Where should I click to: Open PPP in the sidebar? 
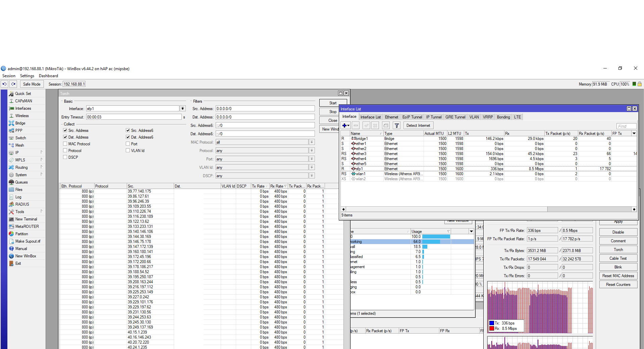[19, 131]
